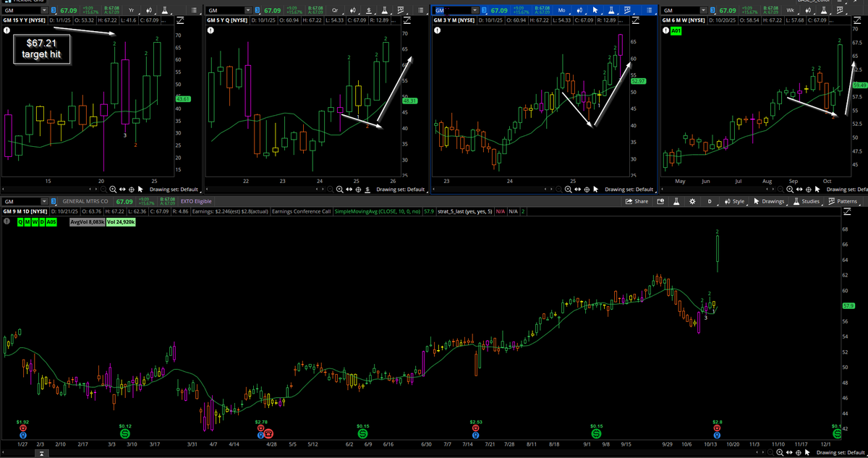
Task: Open studies flask icon in GM monthly panel
Action: (611, 10)
